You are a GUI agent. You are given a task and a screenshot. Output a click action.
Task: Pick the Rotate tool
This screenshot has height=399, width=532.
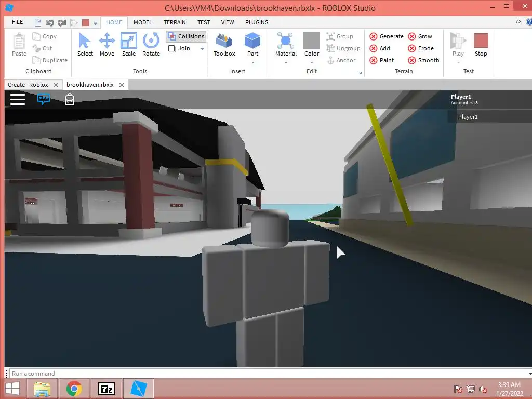point(151,45)
